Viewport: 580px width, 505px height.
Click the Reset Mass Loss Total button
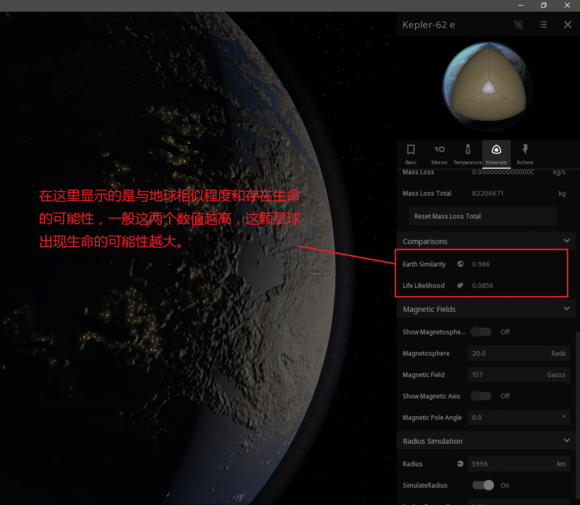483,216
